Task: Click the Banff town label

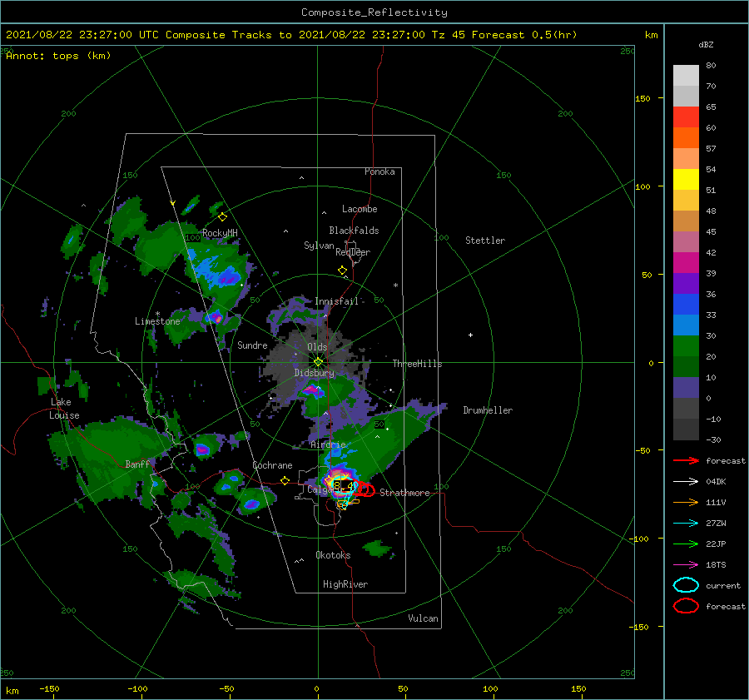Action: coord(137,464)
